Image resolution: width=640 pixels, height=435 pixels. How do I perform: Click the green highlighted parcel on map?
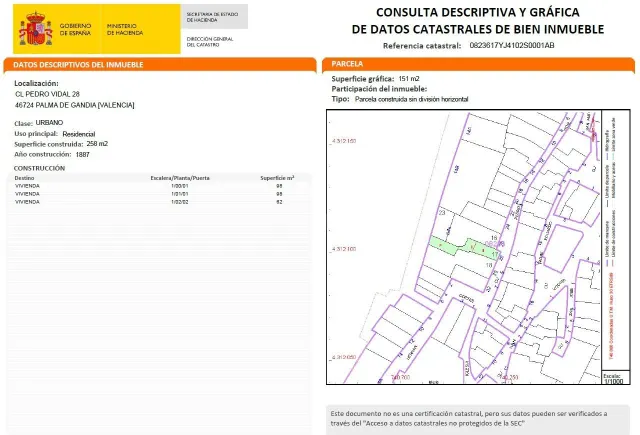tap(465, 247)
